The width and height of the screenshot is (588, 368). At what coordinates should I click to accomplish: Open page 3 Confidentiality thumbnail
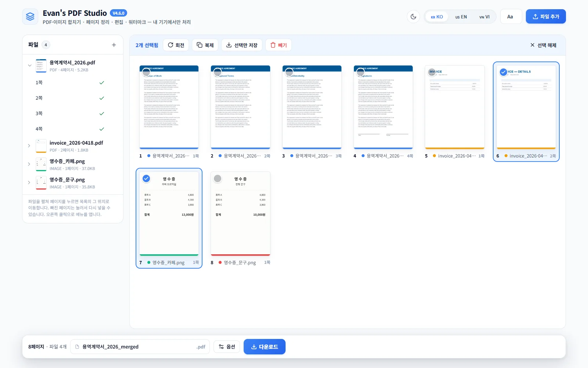(312, 107)
